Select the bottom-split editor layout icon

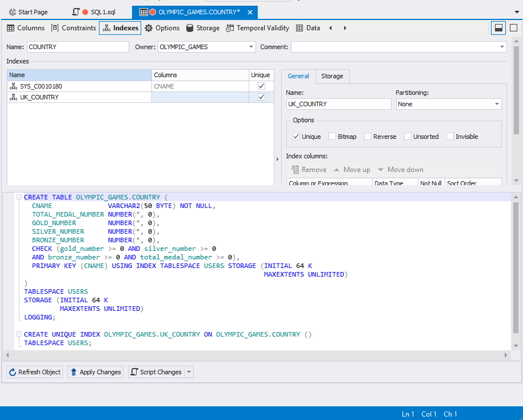click(x=498, y=27)
